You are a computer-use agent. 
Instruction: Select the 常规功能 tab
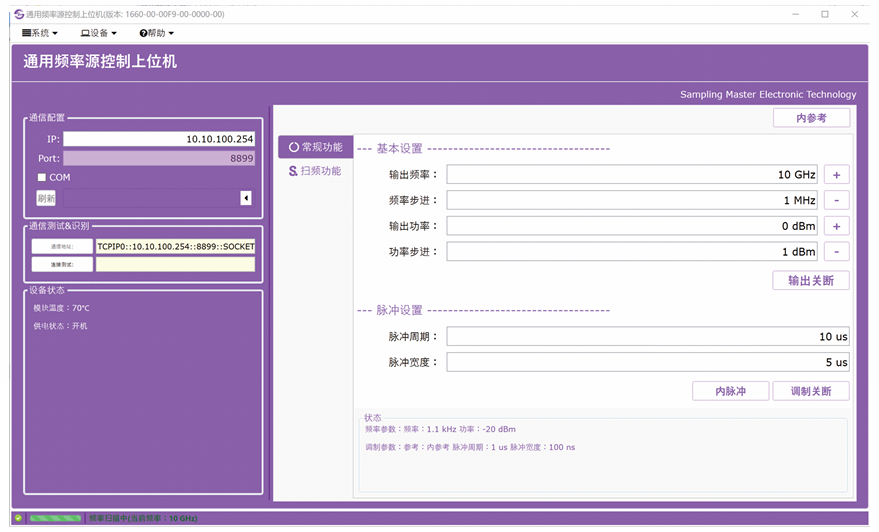pos(315,147)
